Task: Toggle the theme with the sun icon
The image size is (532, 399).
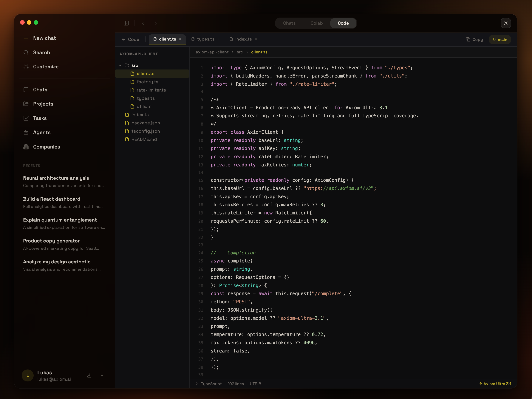Action: [x=506, y=23]
